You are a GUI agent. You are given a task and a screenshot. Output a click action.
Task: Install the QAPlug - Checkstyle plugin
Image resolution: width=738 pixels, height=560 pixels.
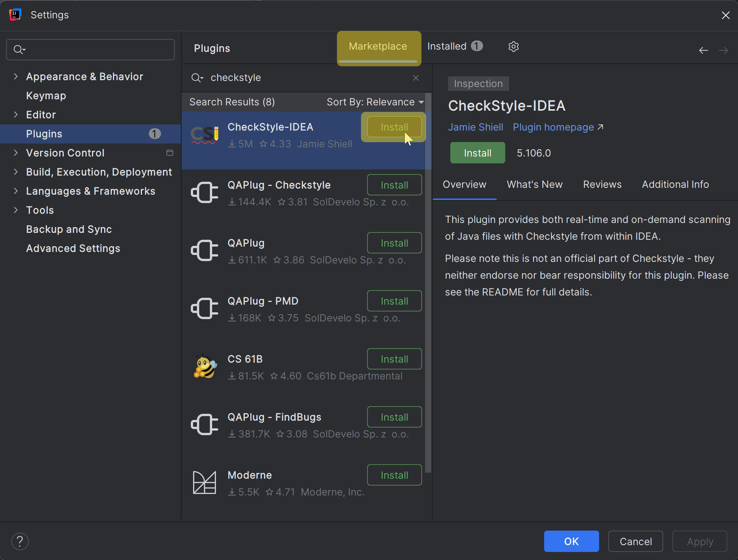(x=394, y=185)
